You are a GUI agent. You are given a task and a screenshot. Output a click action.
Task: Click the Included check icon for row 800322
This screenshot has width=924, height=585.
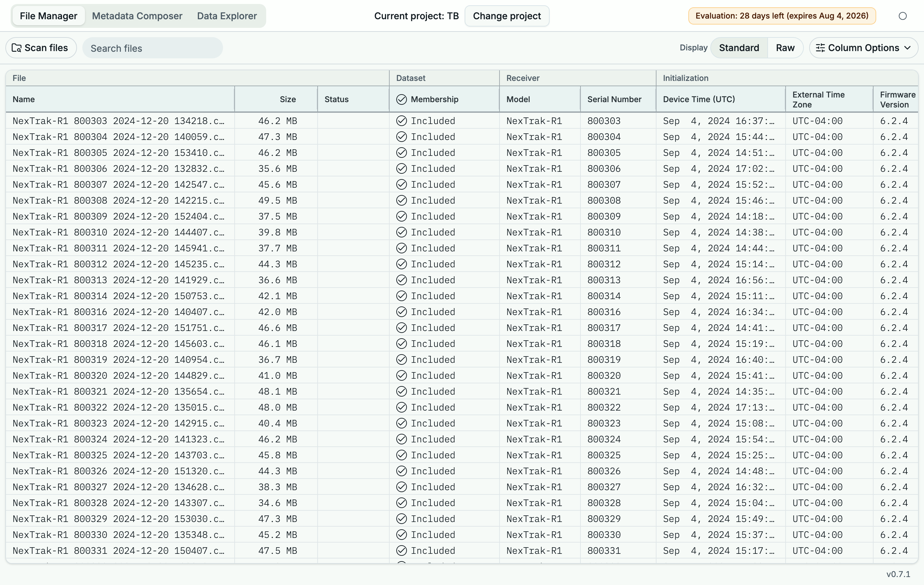point(401,407)
